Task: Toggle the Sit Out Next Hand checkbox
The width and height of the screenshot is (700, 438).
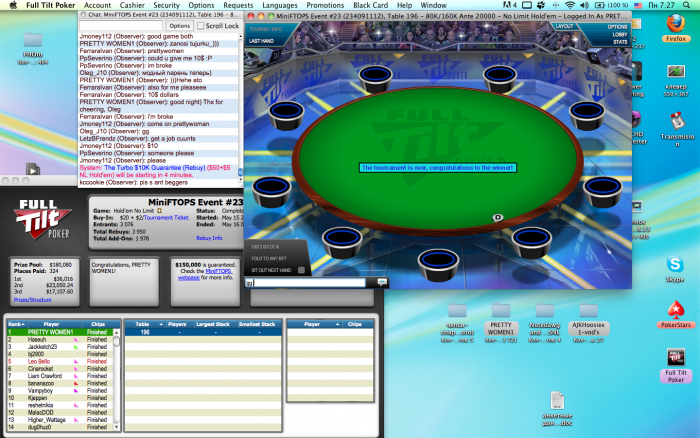Action: [x=301, y=270]
